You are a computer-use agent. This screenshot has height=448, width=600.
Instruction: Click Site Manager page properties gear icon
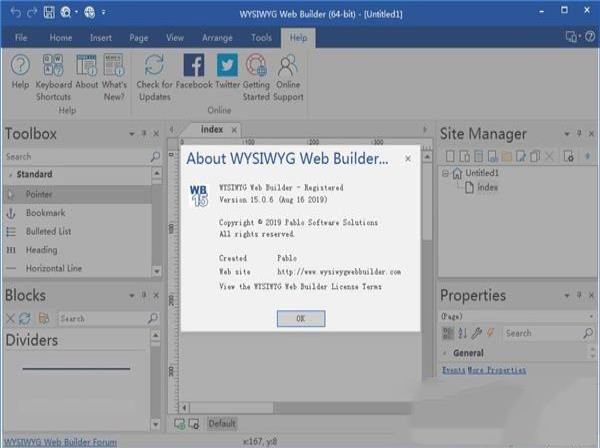(569, 156)
